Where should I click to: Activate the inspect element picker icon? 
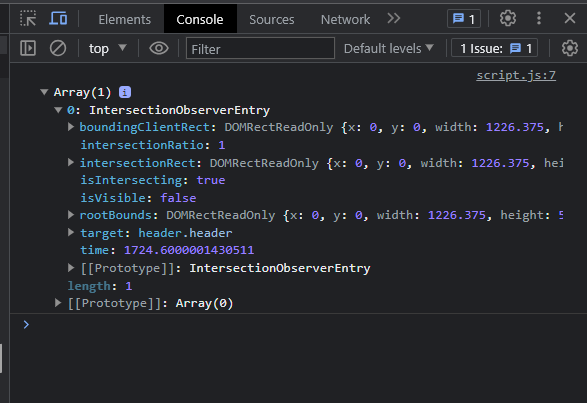point(28,18)
